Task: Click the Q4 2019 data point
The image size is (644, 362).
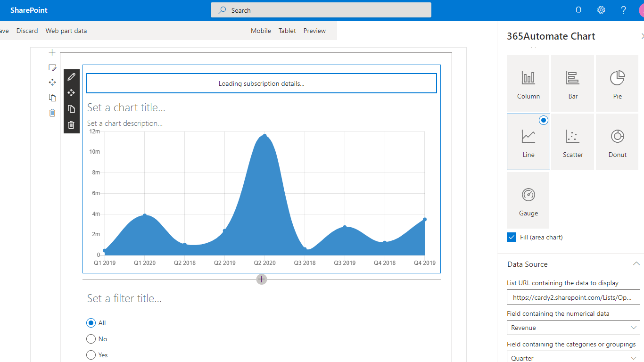Action: pos(425,219)
